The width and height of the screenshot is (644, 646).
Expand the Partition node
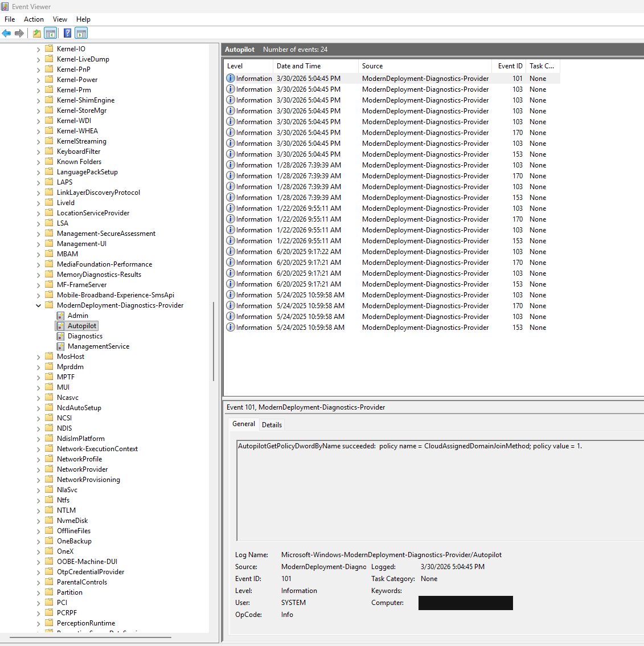point(38,592)
